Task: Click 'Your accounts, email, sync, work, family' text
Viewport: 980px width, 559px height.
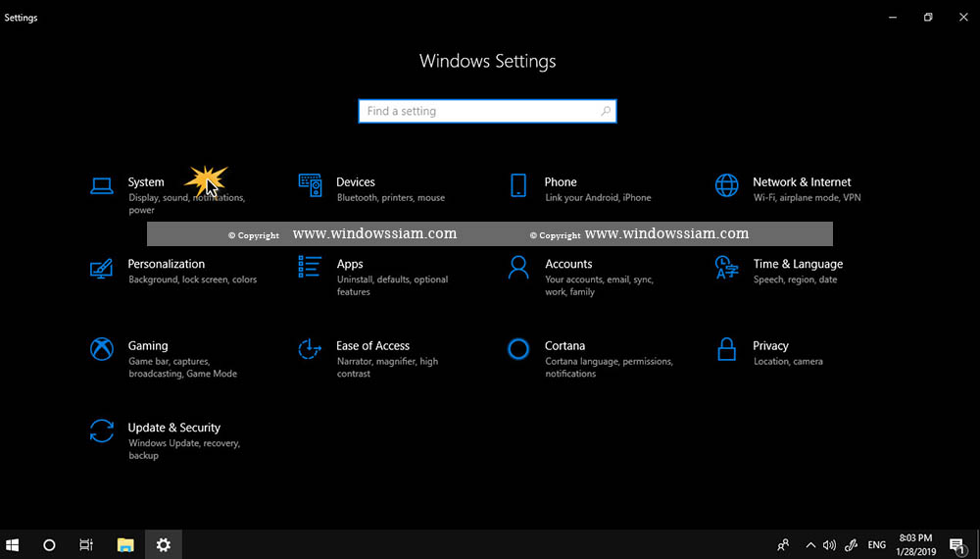Action: [599, 285]
